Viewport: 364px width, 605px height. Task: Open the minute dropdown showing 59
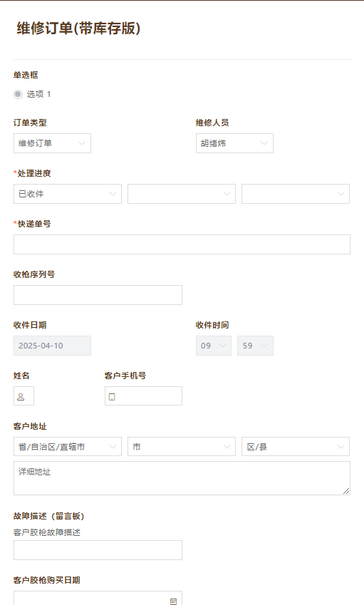(255, 346)
